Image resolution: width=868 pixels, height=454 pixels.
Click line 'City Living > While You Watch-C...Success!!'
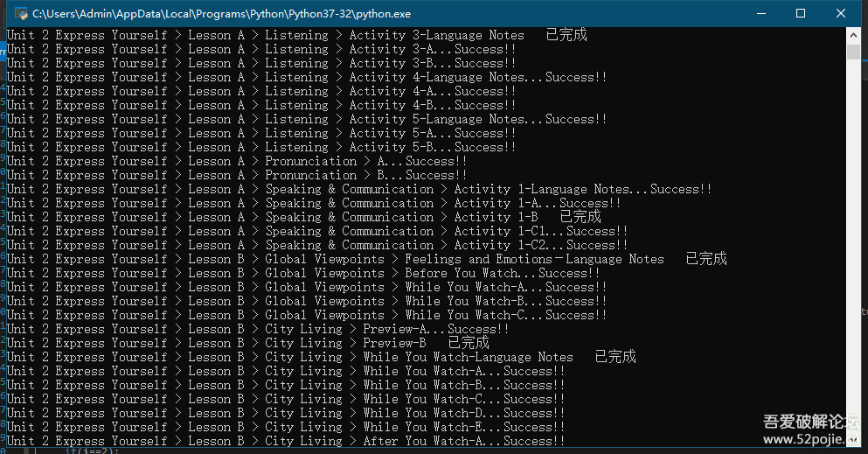pyautogui.click(x=286, y=399)
